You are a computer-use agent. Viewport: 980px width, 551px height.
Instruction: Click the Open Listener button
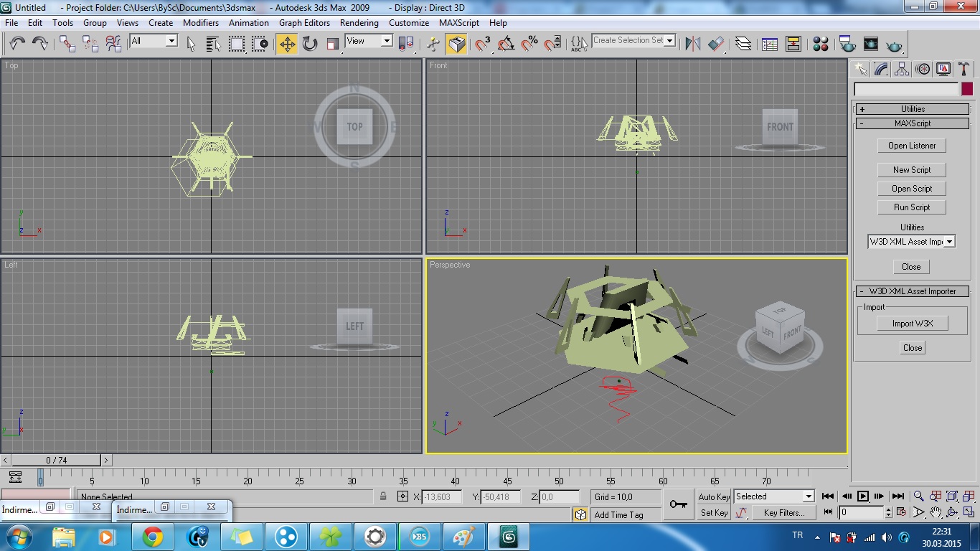pyautogui.click(x=912, y=146)
